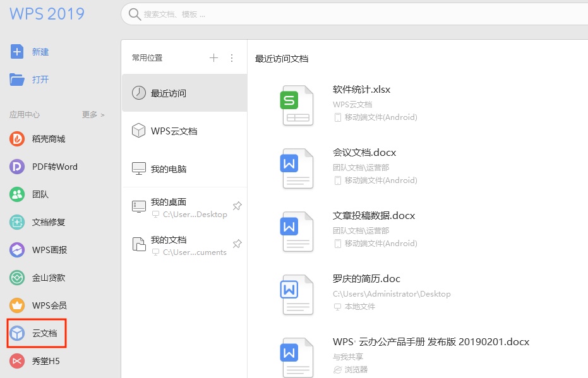Click the 新建 label

click(40, 52)
